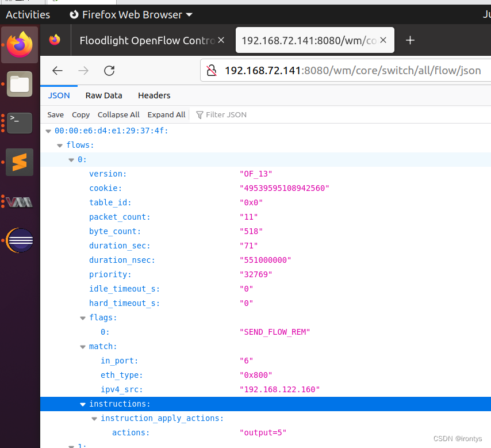Open the Activities overview
This screenshot has height=448, width=491.
tap(28, 15)
